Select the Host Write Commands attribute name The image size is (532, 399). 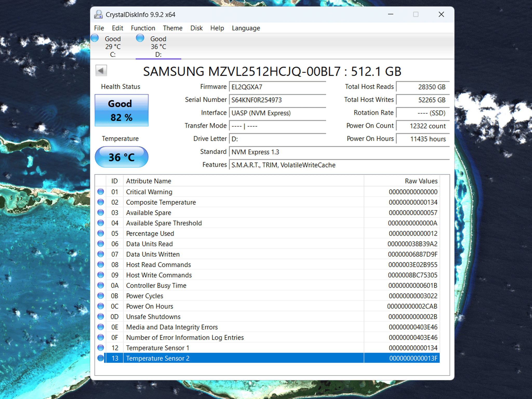click(x=159, y=275)
